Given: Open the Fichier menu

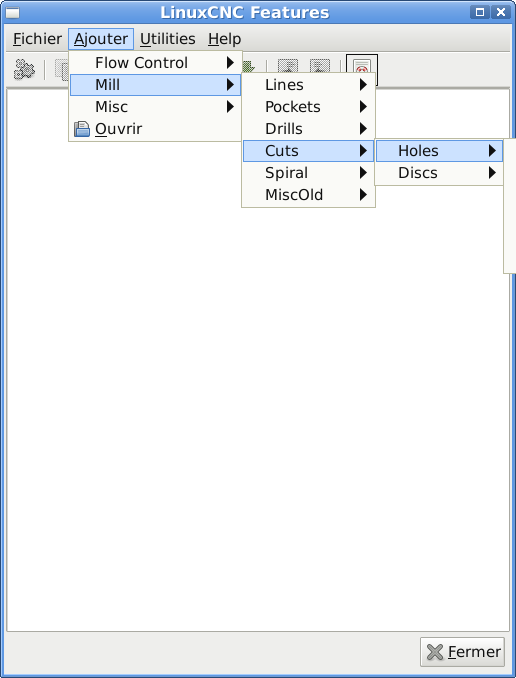Looking at the screenshot, I should (x=37, y=39).
